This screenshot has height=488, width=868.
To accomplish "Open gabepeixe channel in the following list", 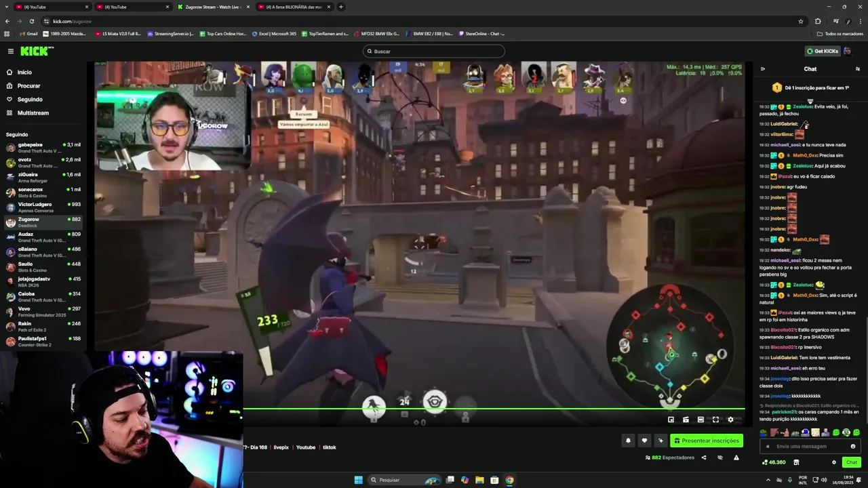I will [43, 147].
